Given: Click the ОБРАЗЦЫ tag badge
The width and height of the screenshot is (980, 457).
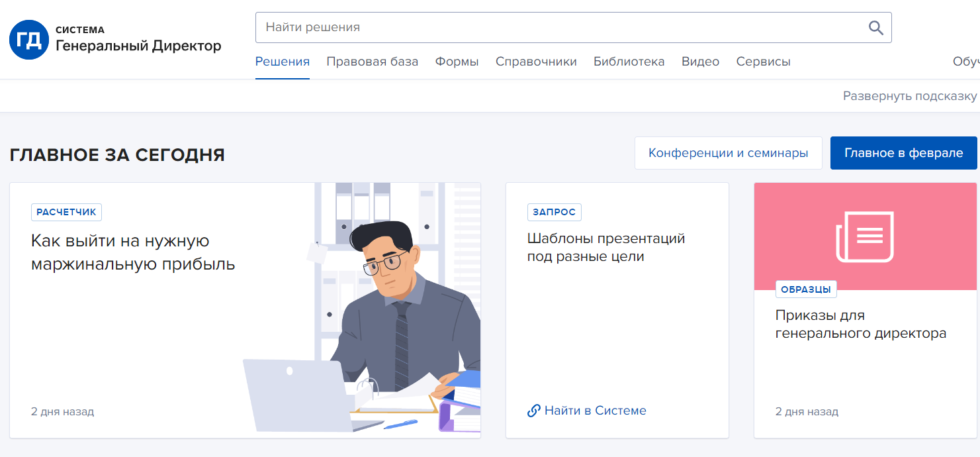Looking at the screenshot, I should [806, 289].
